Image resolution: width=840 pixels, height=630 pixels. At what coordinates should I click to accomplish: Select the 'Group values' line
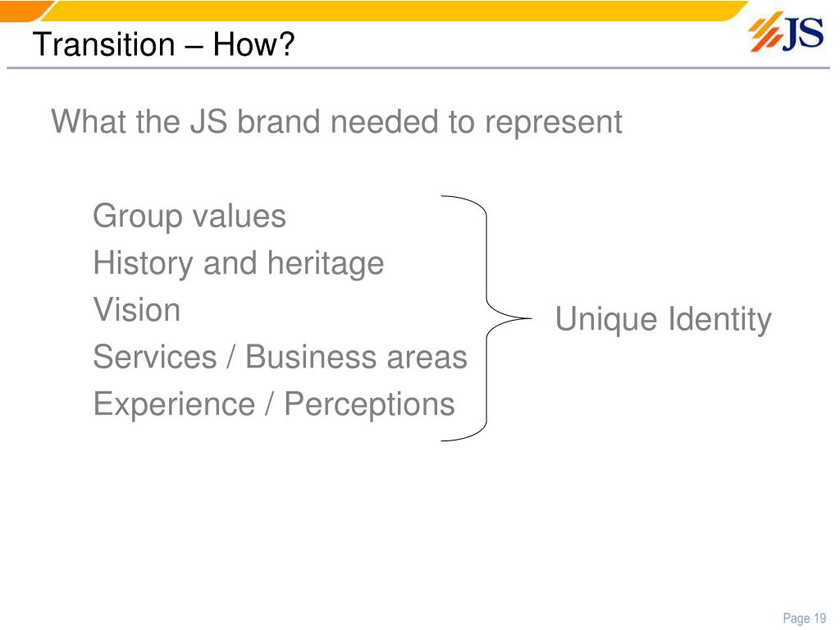click(x=189, y=216)
